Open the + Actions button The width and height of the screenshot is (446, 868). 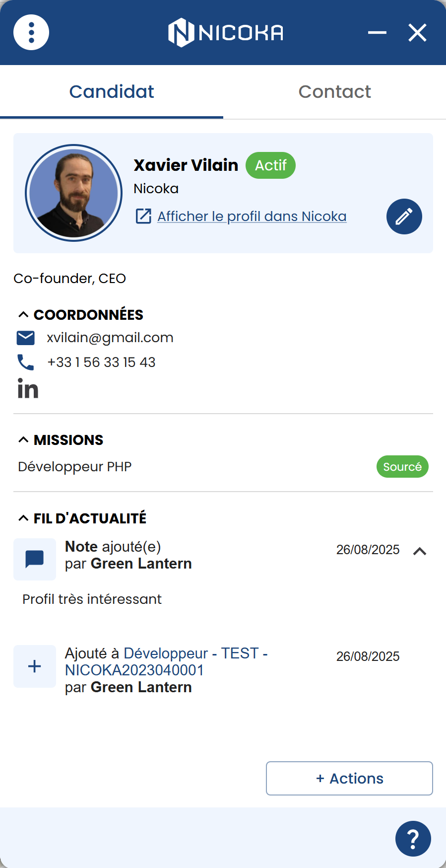[350, 779]
